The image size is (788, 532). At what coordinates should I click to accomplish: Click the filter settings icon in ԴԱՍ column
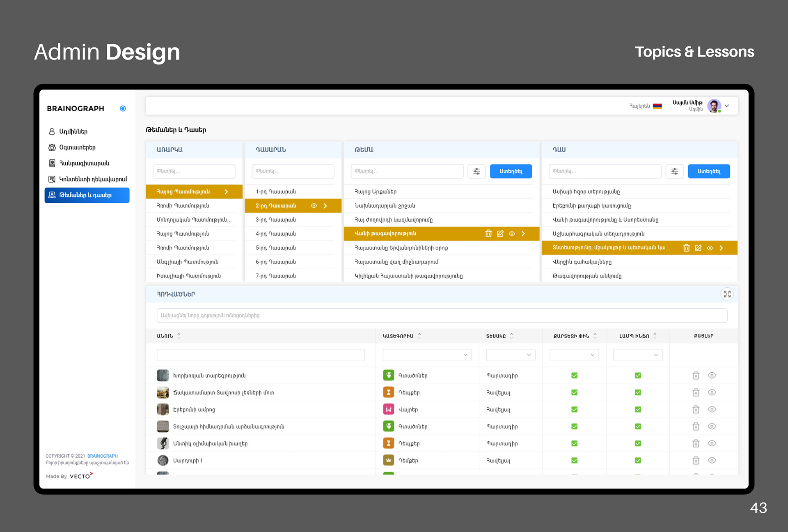tap(674, 171)
